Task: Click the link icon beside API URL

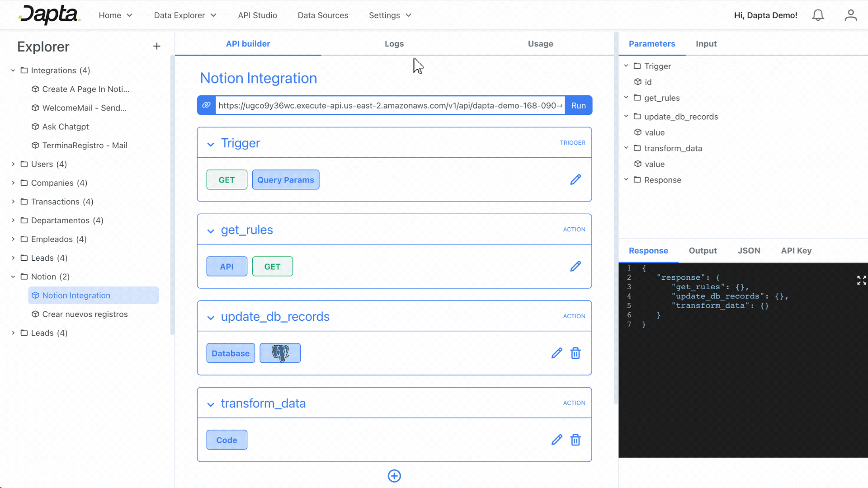Action: (206, 105)
